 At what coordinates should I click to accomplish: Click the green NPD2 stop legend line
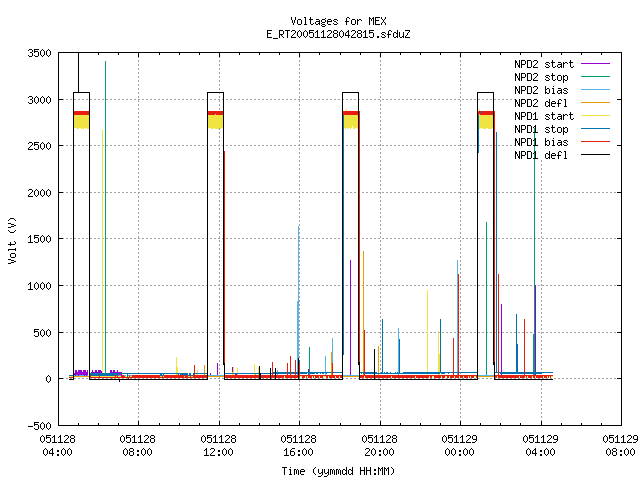[x=596, y=77]
